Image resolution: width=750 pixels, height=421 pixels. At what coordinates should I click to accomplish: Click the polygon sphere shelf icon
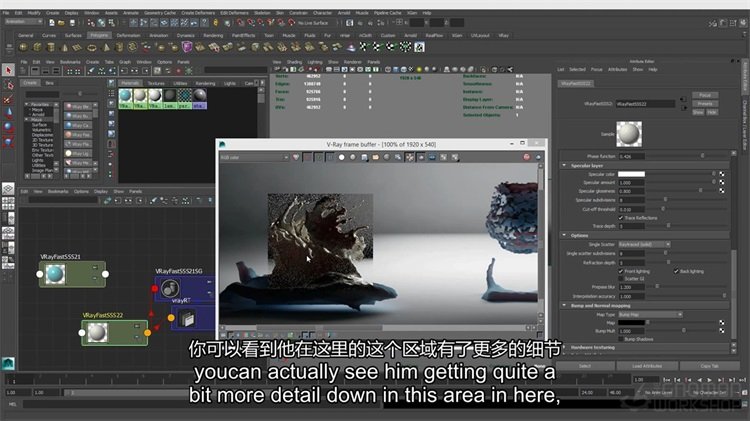click(x=23, y=47)
